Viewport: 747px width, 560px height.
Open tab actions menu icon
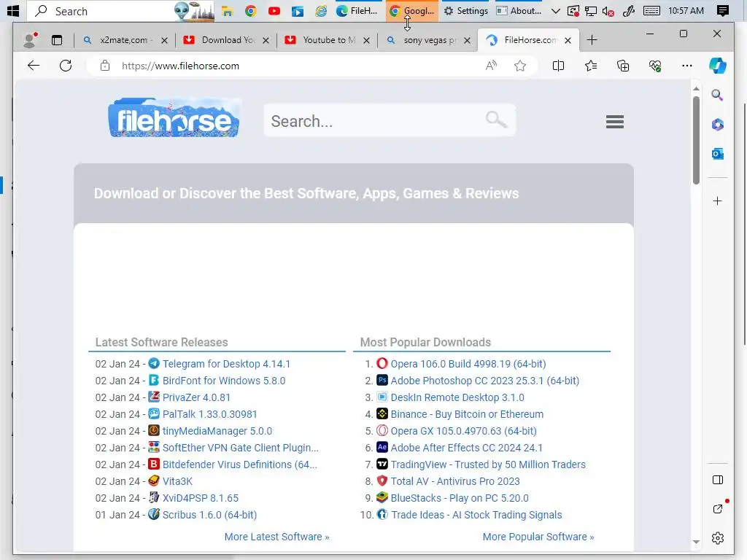tap(57, 41)
